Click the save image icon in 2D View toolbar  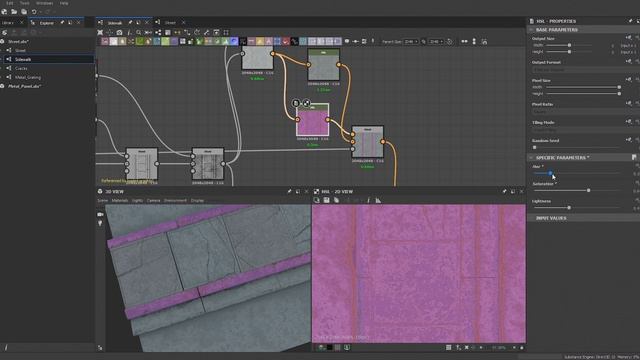pos(327,200)
